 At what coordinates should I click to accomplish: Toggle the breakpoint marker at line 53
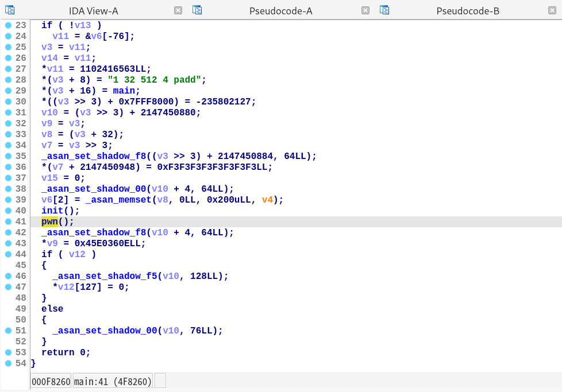pyautogui.click(x=8, y=352)
